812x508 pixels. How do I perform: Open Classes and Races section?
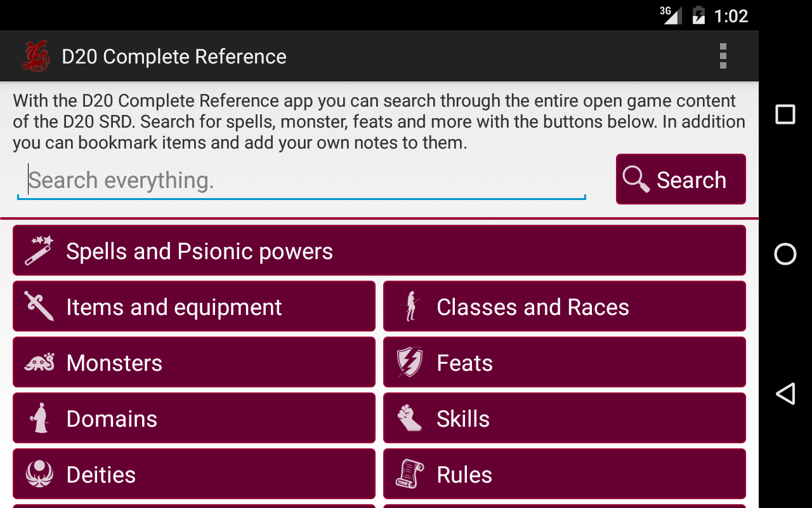pos(565,306)
